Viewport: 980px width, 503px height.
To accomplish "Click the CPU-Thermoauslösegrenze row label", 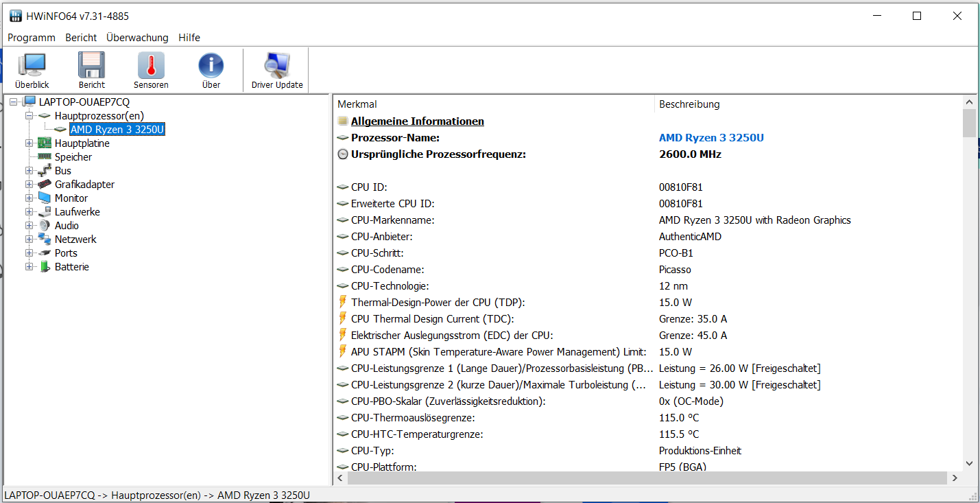I will (x=413, y=418).
